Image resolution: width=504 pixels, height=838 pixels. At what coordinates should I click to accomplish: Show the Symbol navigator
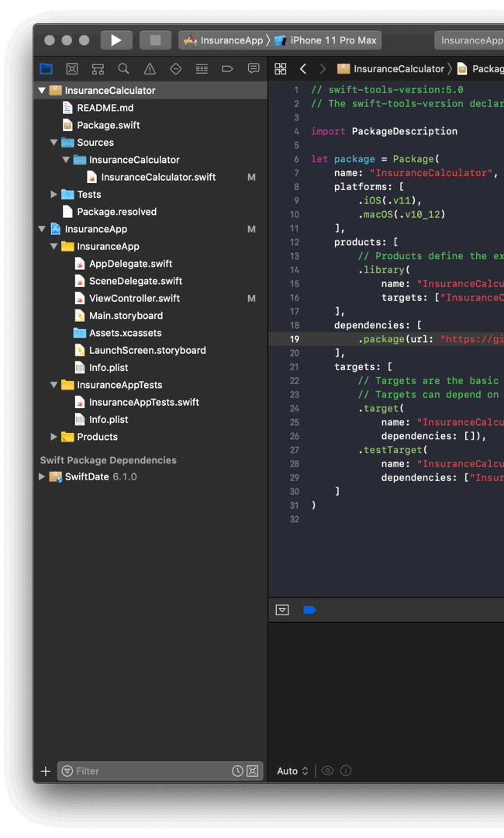[x=98, y=68]
